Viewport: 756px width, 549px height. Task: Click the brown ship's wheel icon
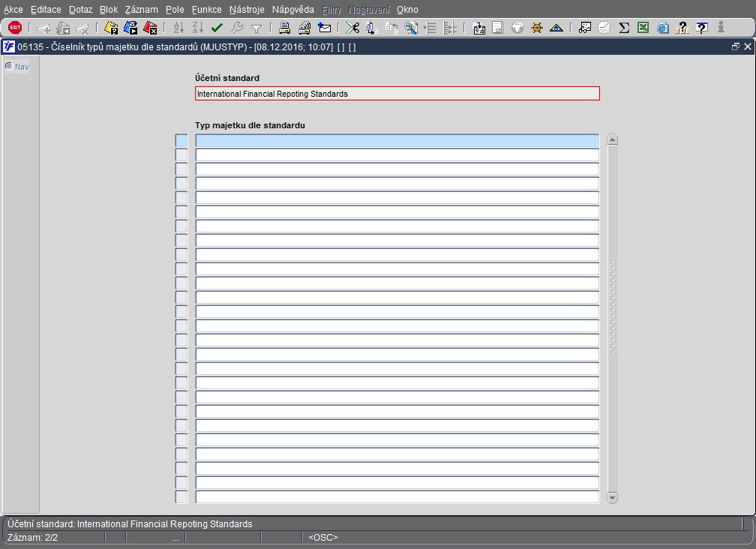pos(537,28)
